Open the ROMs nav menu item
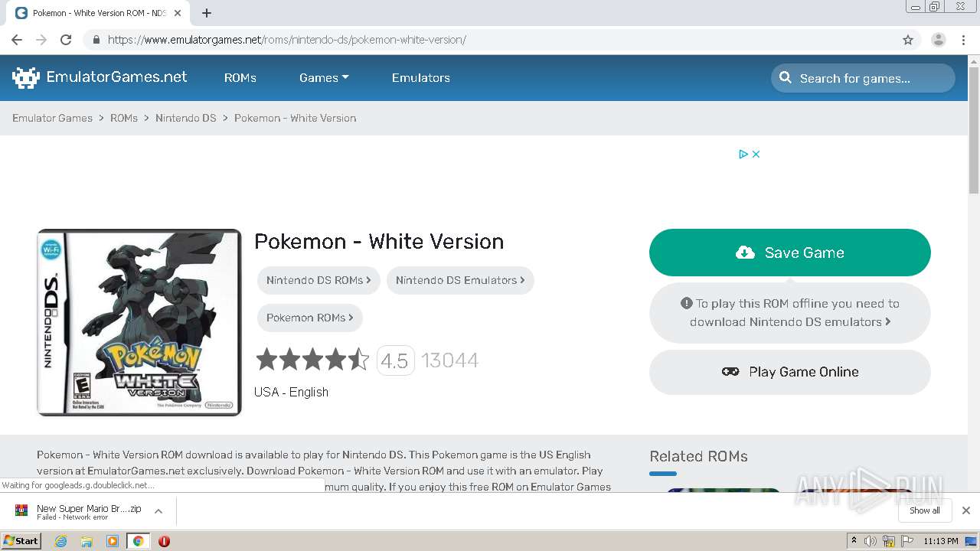Image resolution: width=980 pixels, height=551 pixels. (240, 77)
